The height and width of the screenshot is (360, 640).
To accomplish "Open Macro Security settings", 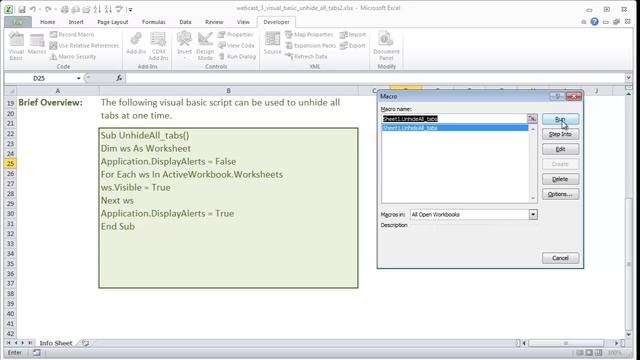I will 73,56.
